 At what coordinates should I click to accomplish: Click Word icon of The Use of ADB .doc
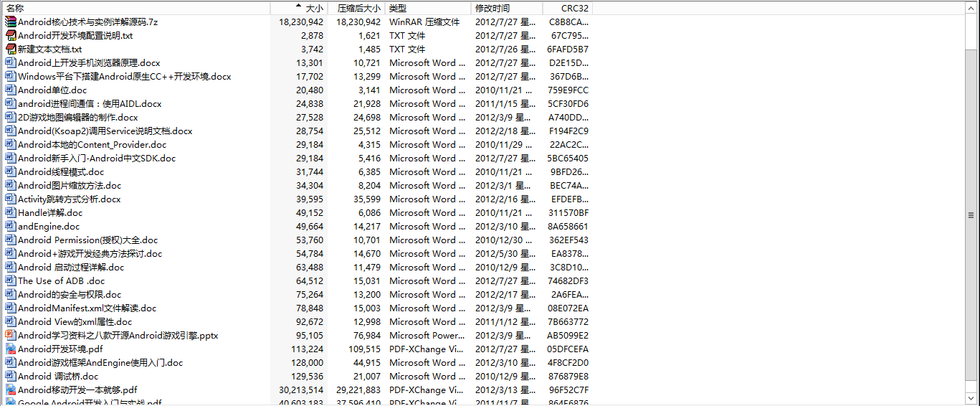(x=11, y=280)
